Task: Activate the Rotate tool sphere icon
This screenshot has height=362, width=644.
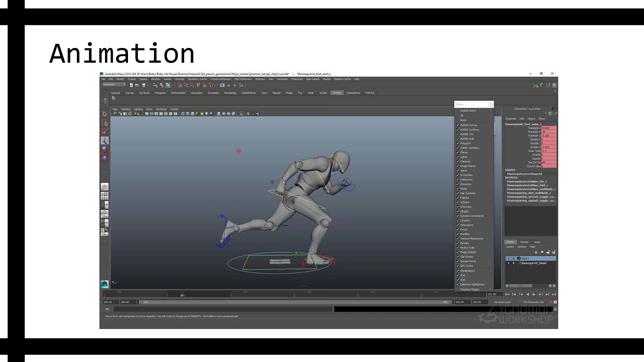Action: point(105,149)
